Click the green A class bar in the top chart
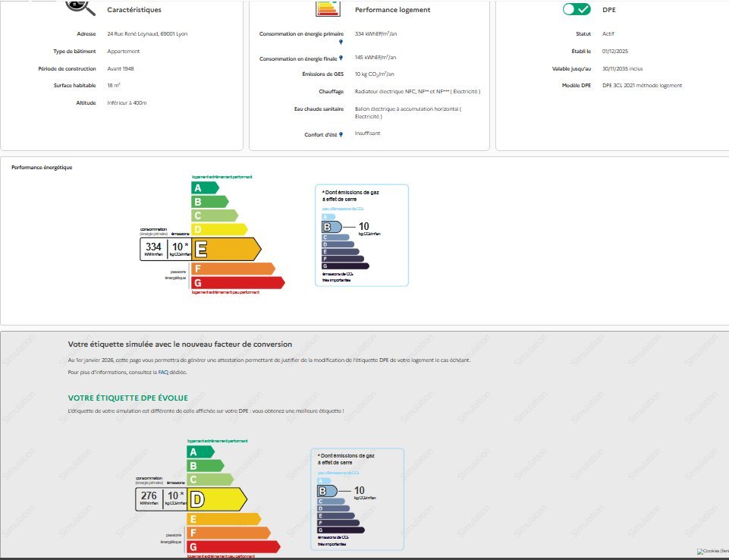The width and height of the screenshot is (729, 560). 204,187
